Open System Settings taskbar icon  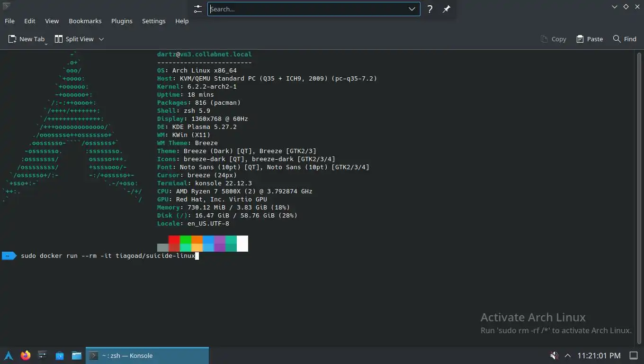(x=43, y=355)
